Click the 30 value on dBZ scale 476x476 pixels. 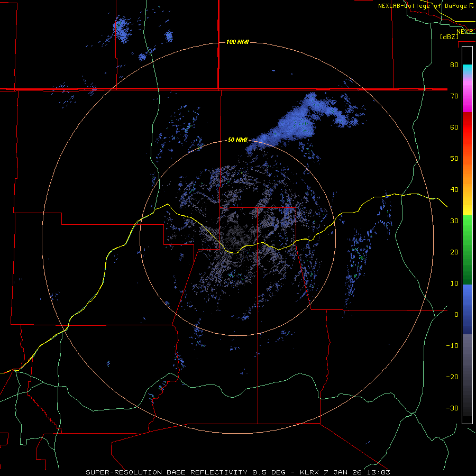point(454,221)
